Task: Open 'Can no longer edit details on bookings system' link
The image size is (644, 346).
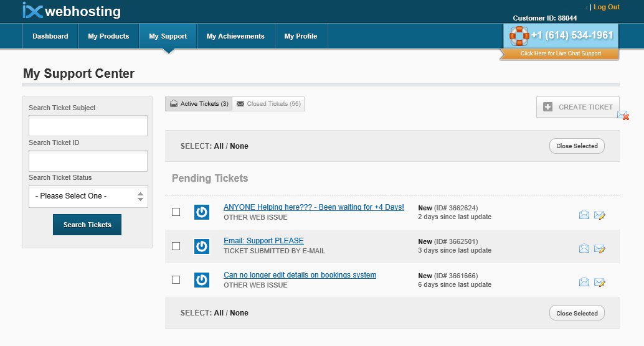Action: (300, 275)
